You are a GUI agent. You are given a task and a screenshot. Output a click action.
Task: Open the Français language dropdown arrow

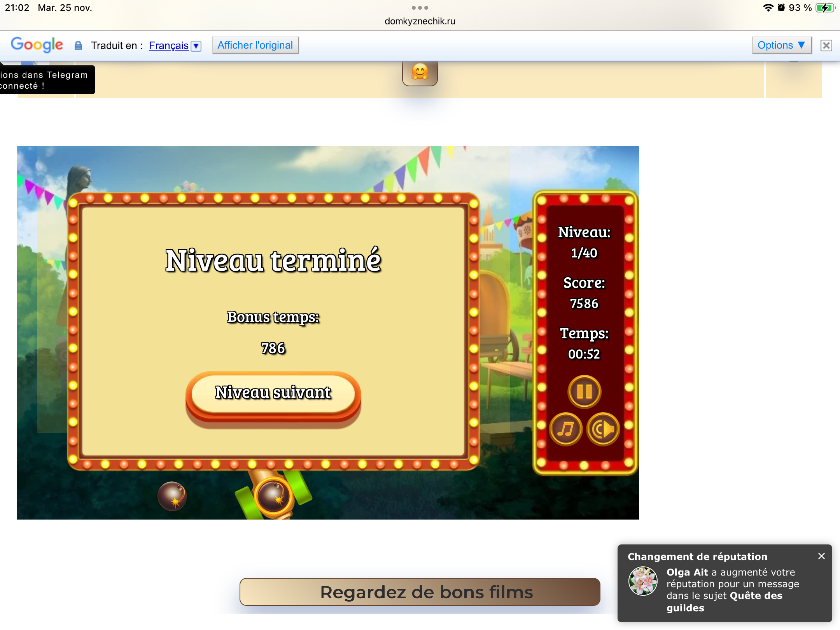pyautogui.click(x=196, y=46)
